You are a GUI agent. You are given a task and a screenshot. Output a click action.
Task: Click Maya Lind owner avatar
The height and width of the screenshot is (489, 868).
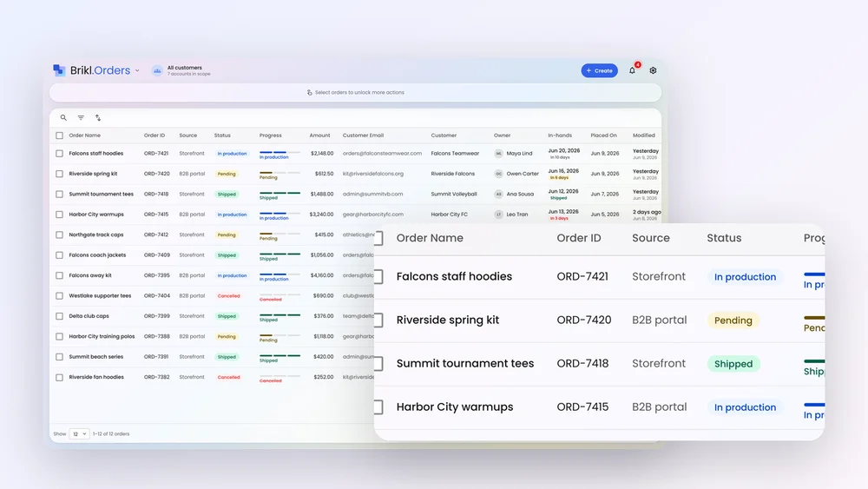pos(499,154)
